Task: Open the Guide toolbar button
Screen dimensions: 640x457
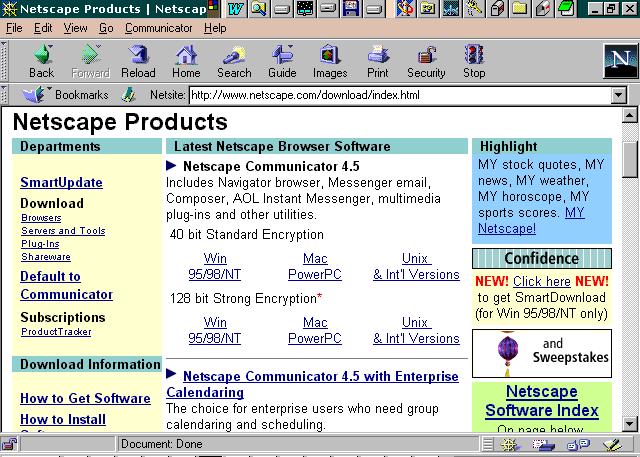Action: point(282,61)
